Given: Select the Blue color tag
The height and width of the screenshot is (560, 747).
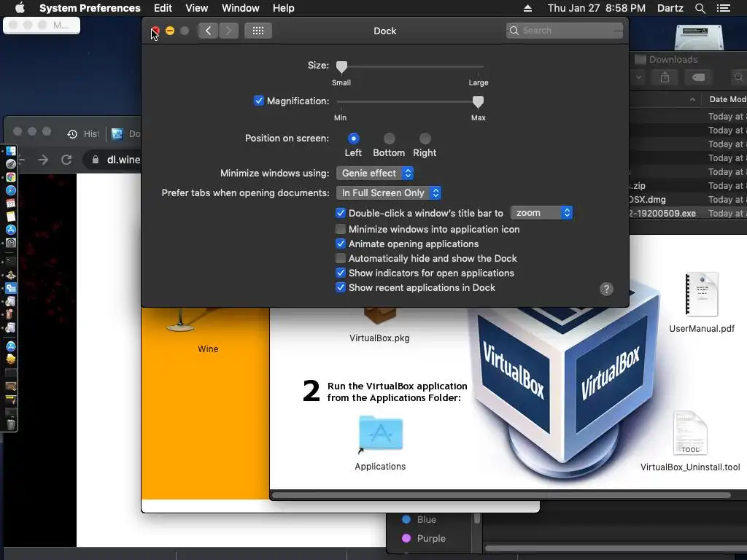Looking at the screenshot, I should (419, 519).
